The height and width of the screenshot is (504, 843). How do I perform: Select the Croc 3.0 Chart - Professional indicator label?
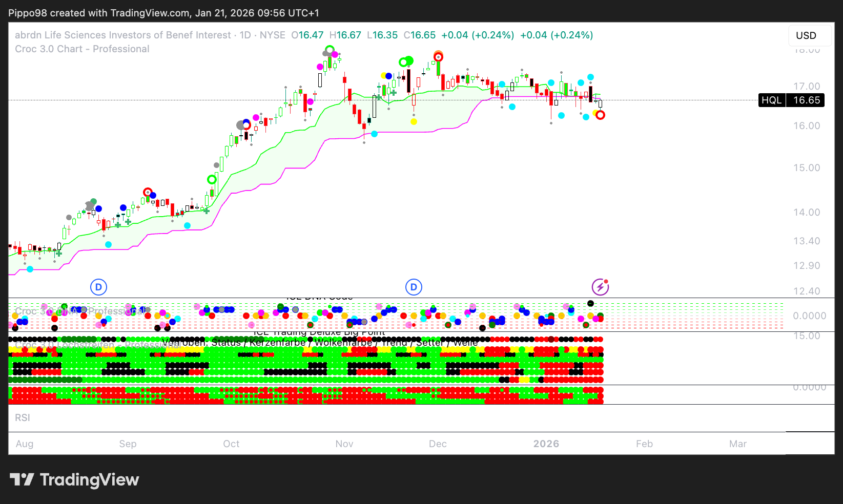point(82,49)
